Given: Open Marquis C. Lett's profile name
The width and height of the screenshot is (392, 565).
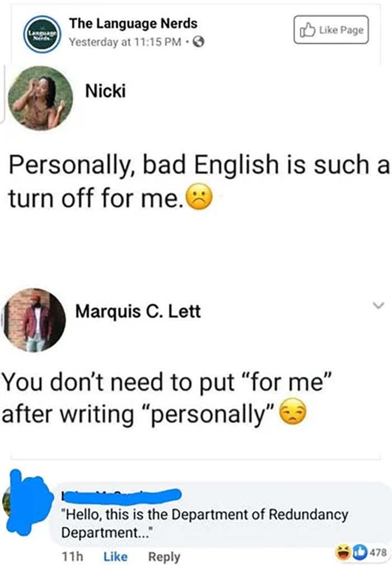Looking at the screenshot, I should pos(138,311).
